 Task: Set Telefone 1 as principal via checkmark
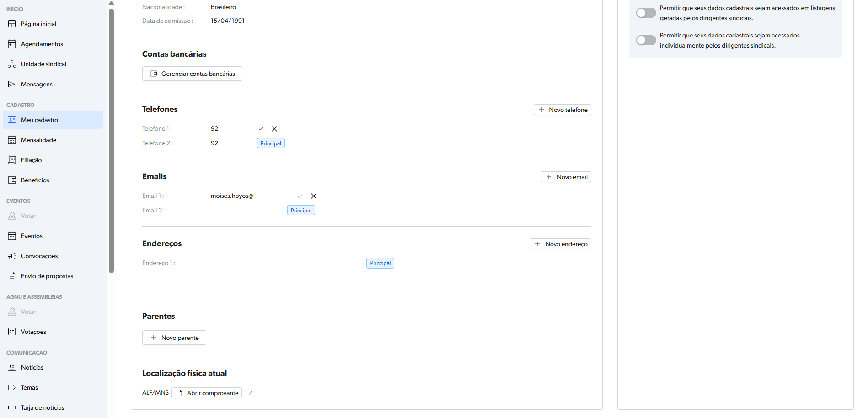tap(261, 129)
